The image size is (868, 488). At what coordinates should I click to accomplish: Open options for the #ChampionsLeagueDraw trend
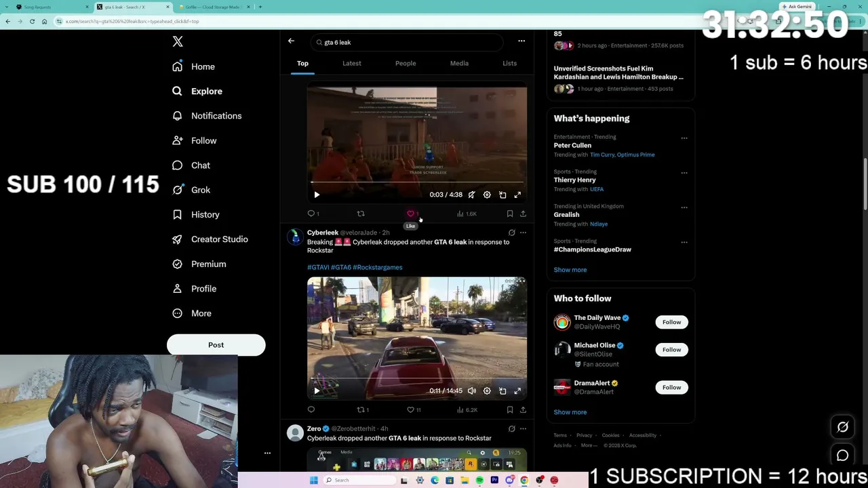coord(684,242)
